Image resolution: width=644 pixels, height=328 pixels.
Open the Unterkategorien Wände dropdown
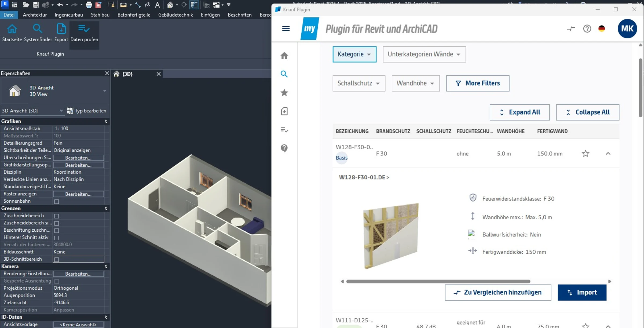click(x=424, y=54)
